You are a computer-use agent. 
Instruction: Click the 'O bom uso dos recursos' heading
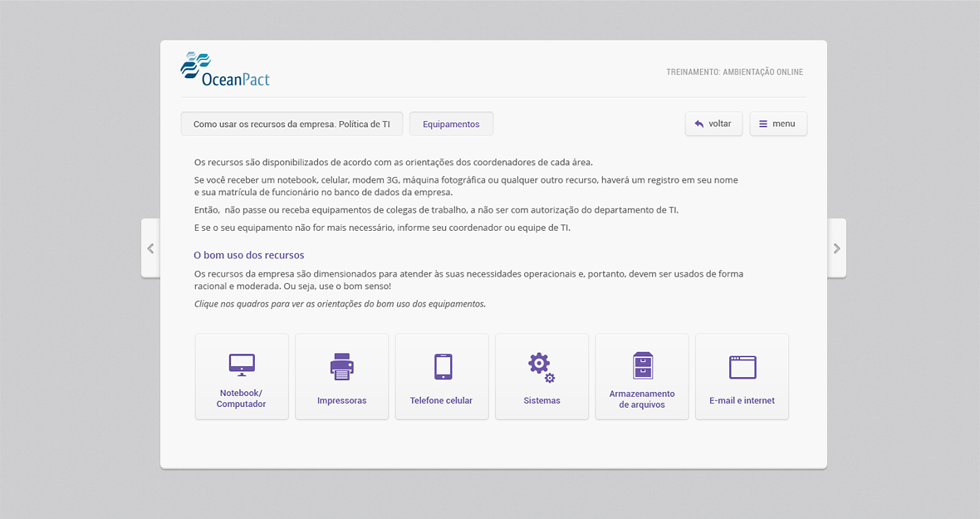[249, 255]
